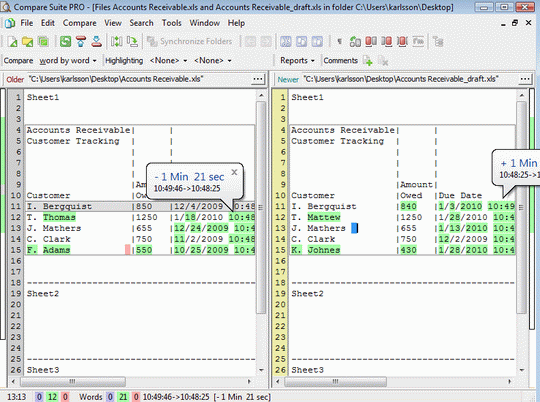Click the Compare Suite icon beside File menu

coord(10,23)
